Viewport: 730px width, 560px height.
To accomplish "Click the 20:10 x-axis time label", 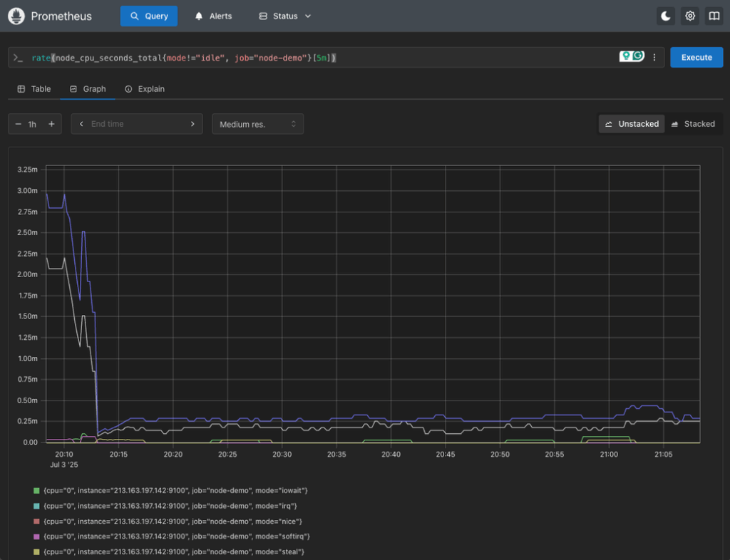I will [63, 455].
